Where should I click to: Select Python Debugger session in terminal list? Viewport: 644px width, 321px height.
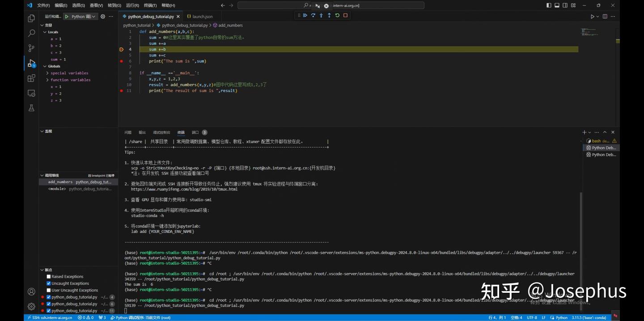pos(601,148)
